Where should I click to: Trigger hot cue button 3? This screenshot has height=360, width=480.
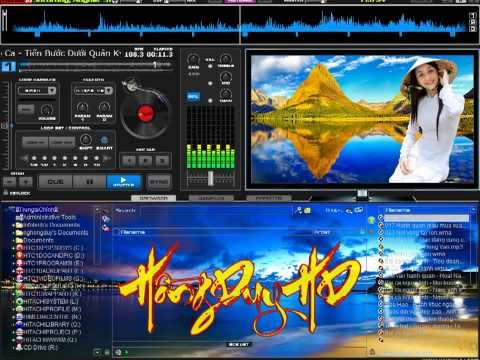click(x=162, y=161)
